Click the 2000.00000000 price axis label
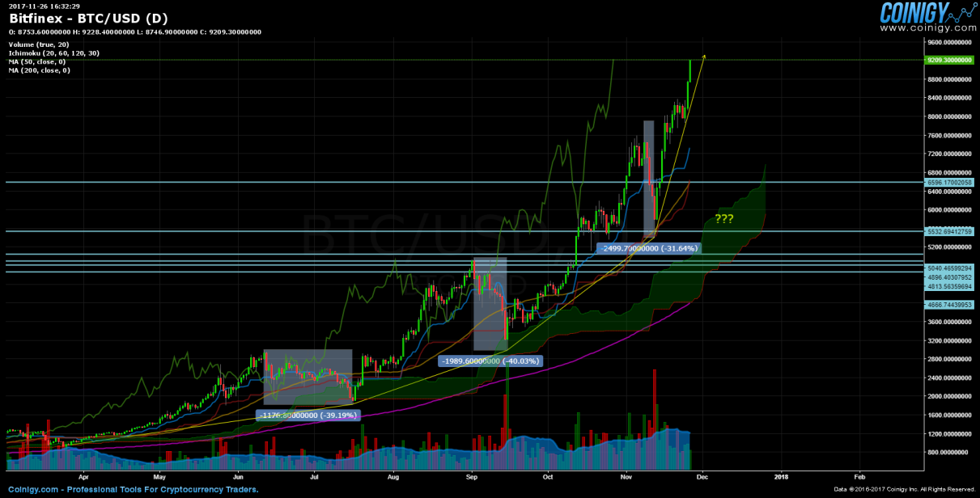Image resolution: width=980 pixels, height=498 pixels. [x=950, y=396]
